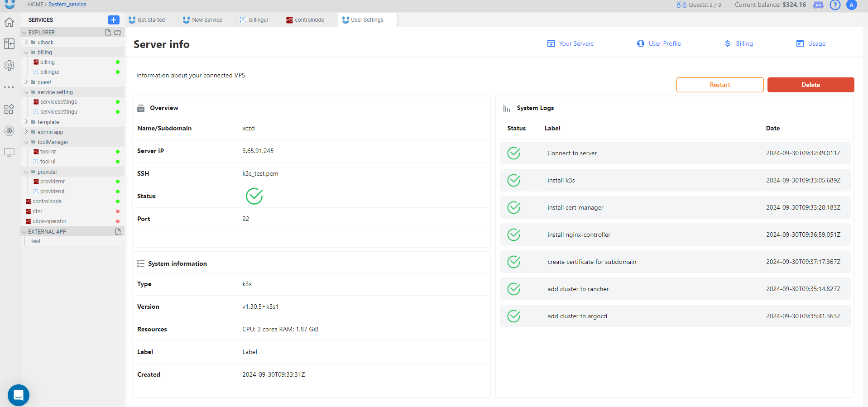868x407 pixels.
Task: Collapse the provider folder
Action: pyautogui.click(x=26, y=172)
